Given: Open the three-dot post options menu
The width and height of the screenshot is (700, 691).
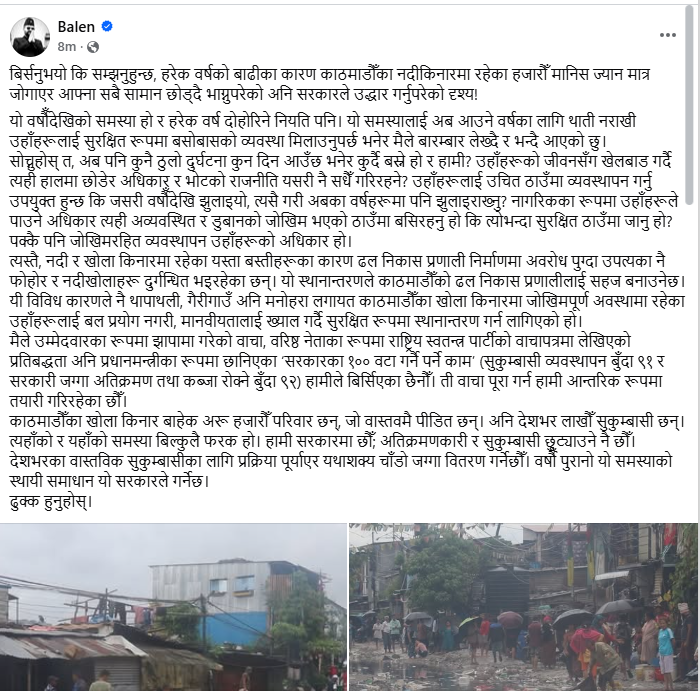Looking at the screenshot, I should coord(667,35).
